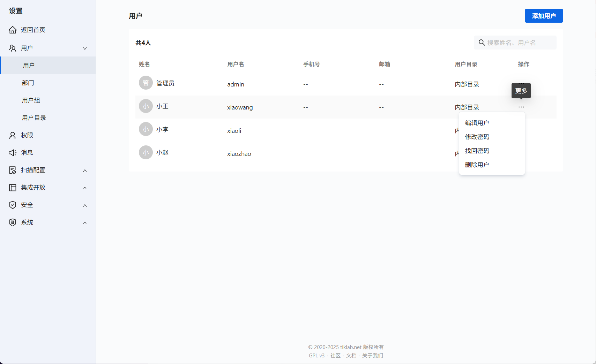Open the 用户组 sidebar item
Image resolution: width=596 pixels, height=364 pixels.
(x=48, y=100)
